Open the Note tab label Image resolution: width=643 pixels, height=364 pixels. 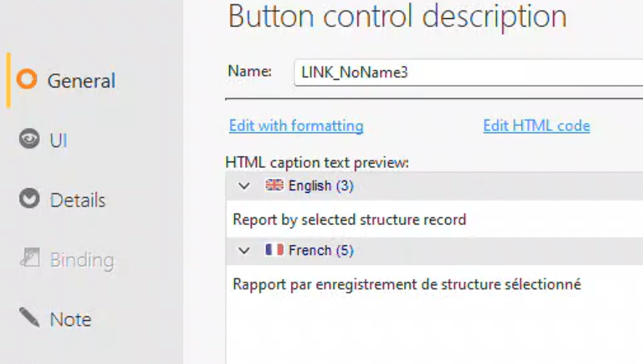(x=70, y=319)
